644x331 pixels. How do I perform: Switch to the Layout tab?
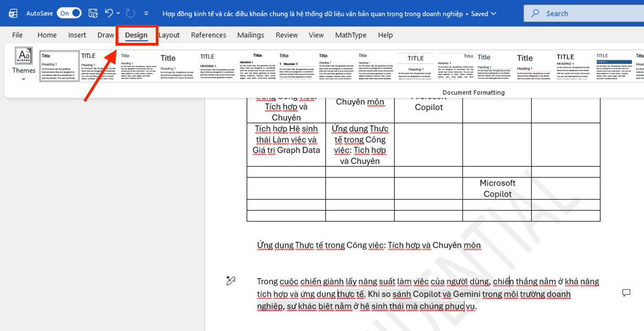point(169,35)
